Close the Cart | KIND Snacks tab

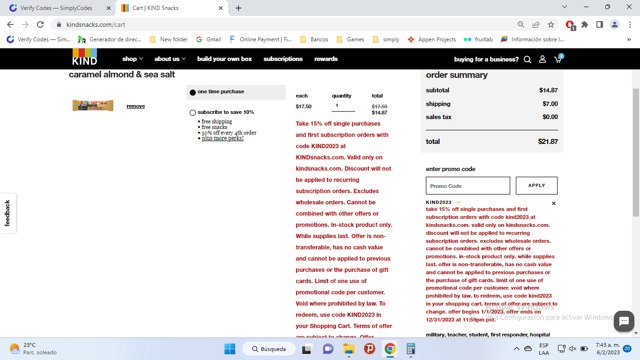click(x=220, y=8)
